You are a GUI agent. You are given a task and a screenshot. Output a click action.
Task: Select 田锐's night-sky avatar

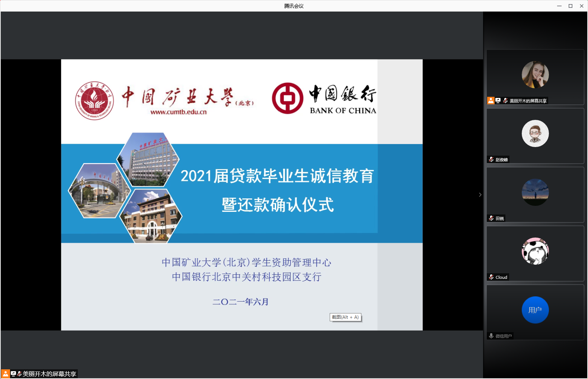[x=535, y=192]
